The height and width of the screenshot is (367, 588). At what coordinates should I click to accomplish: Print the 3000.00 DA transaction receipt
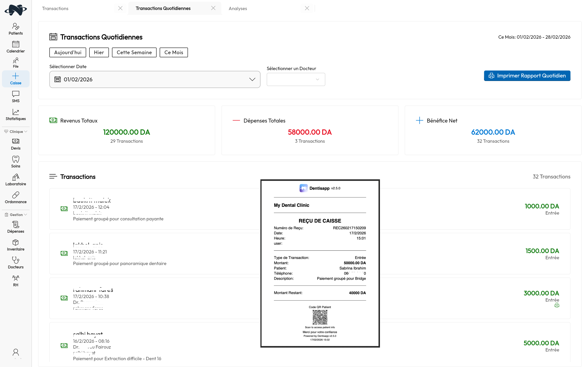[x=557, y=305]
